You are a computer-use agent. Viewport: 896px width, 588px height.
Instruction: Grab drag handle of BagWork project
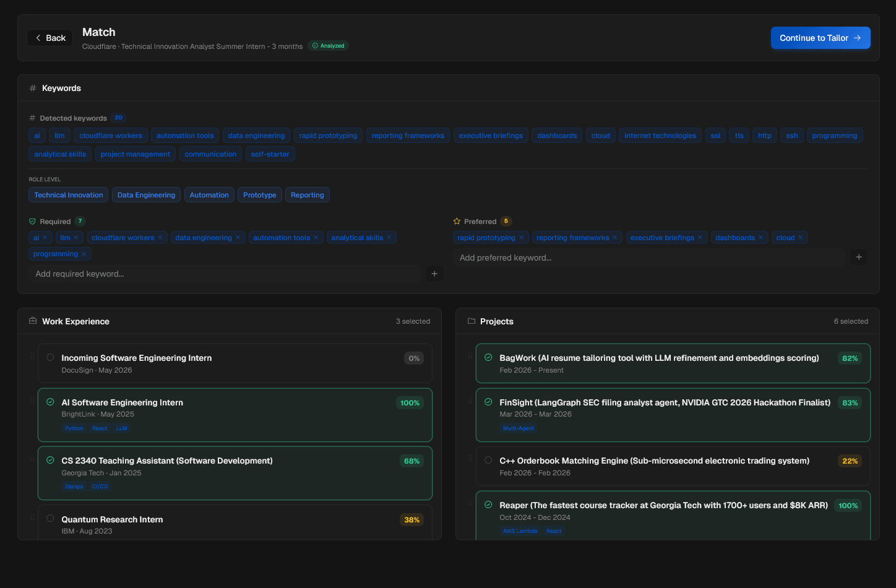point(470,356)
